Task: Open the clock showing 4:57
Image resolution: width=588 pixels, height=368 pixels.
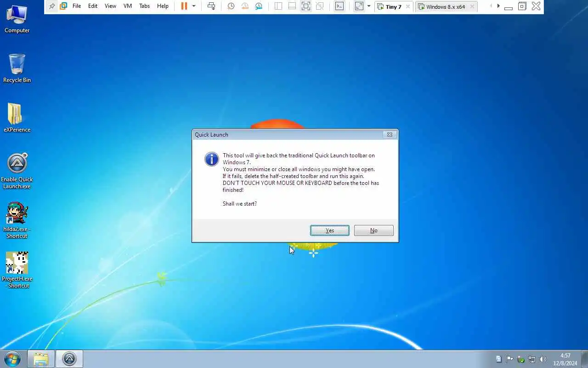Action: coord(565,359)
